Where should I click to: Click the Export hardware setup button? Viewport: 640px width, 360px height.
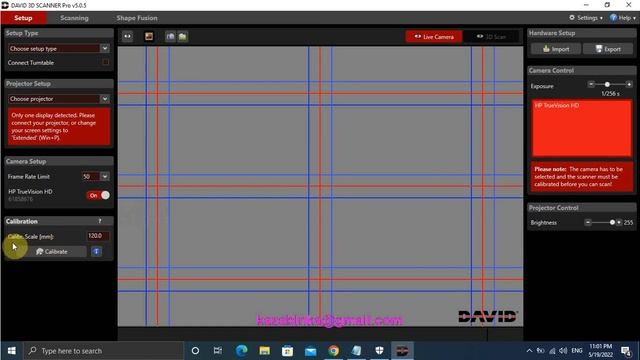(608, 49)
